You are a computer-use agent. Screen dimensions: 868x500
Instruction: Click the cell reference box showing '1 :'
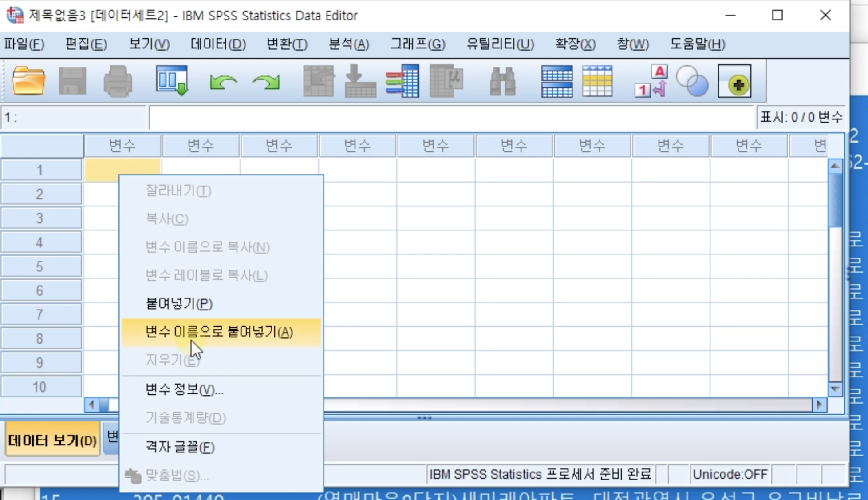pos(73,118)
